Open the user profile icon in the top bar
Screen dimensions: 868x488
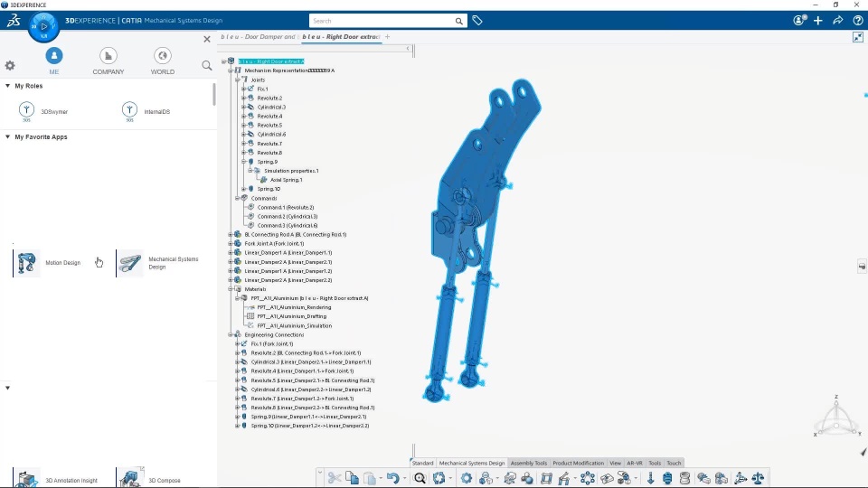click(x=799, y=21)
